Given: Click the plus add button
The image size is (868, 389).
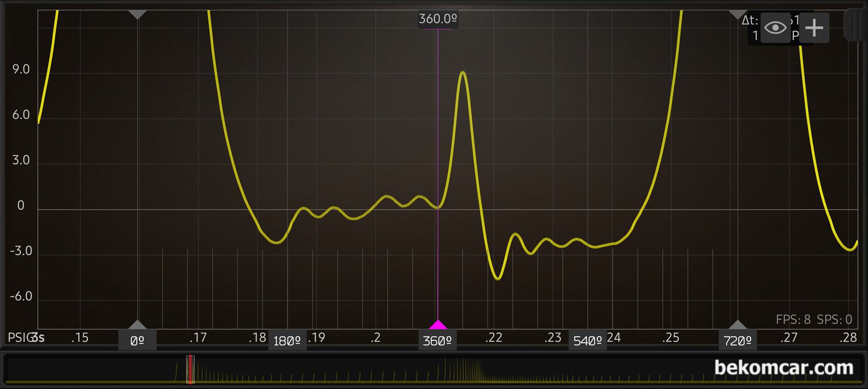Looking at the screenshot, I should 815,28.
